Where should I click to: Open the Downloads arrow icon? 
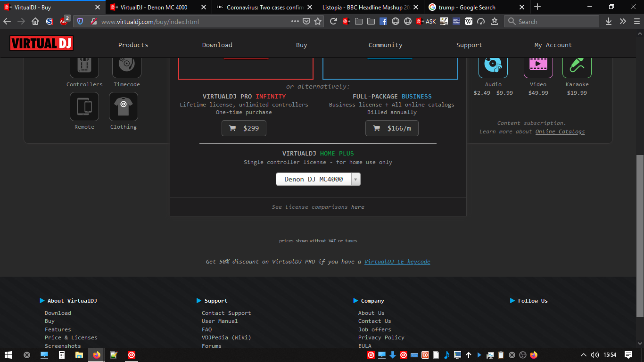point(609,21)
